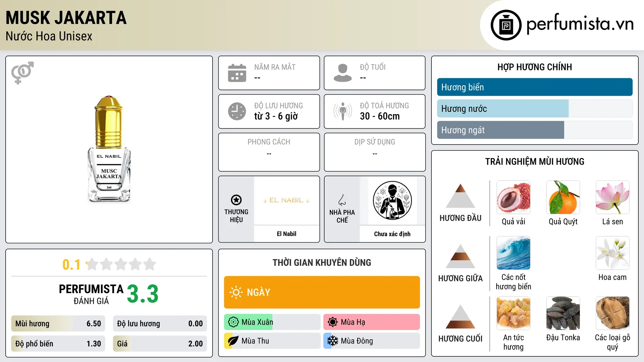
Task: Click the Nước Hoa Unisex subtitle
Action: coord(49,36)
